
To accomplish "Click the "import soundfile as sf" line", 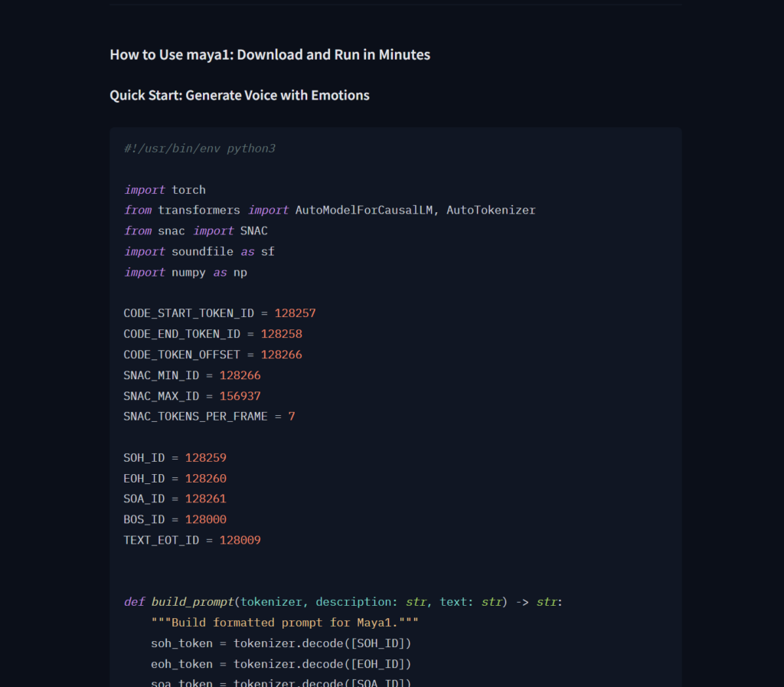I will click(198, 251).
